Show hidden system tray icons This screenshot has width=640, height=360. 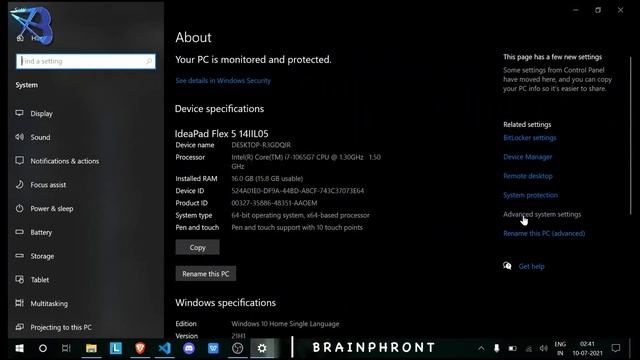pyautogui.click(x=481, y=348)
